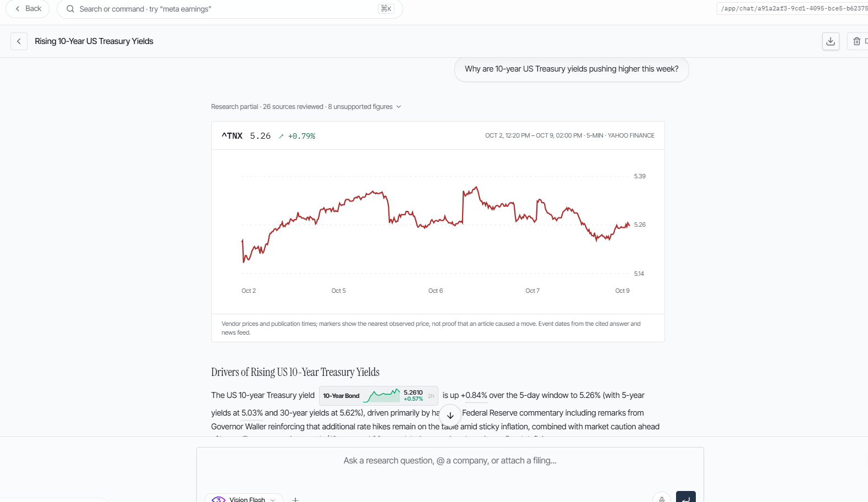Click the app/chat URL path field

coord(792,9)
